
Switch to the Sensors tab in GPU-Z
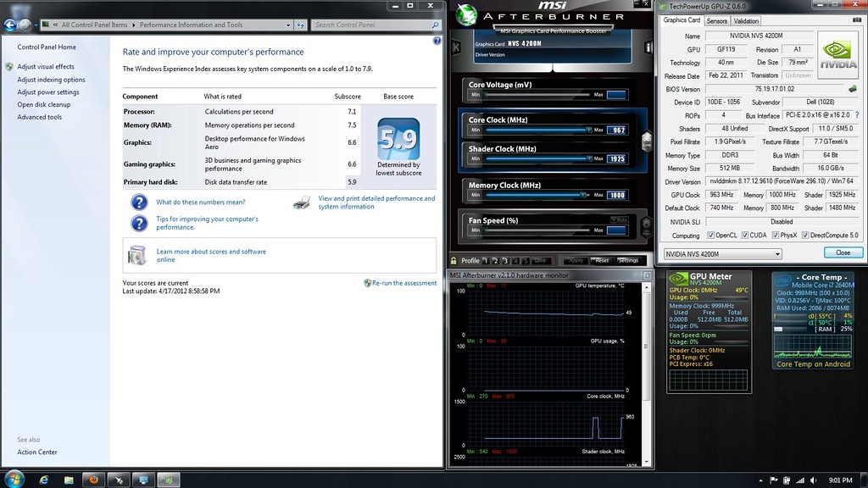[x=717, y=21]
